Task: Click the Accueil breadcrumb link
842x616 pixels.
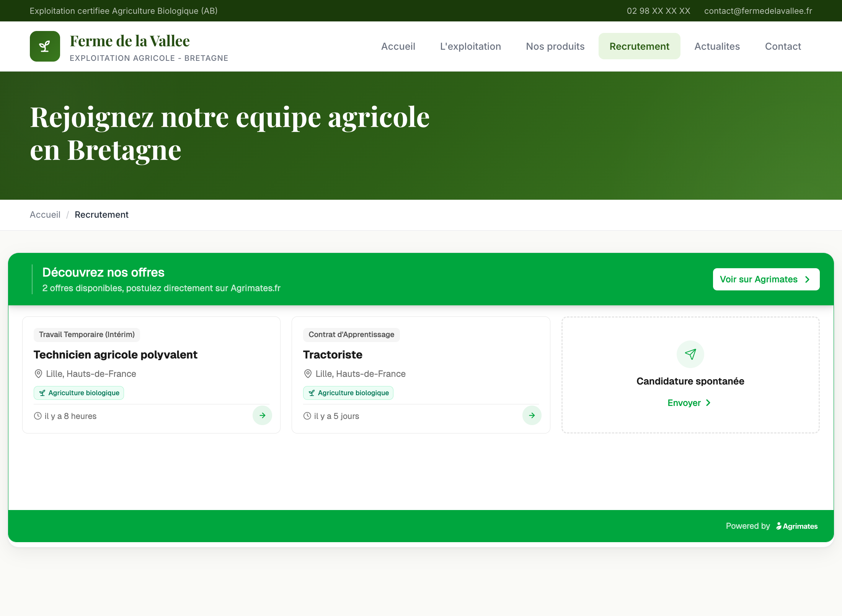Action: click(x=45, y=215)
